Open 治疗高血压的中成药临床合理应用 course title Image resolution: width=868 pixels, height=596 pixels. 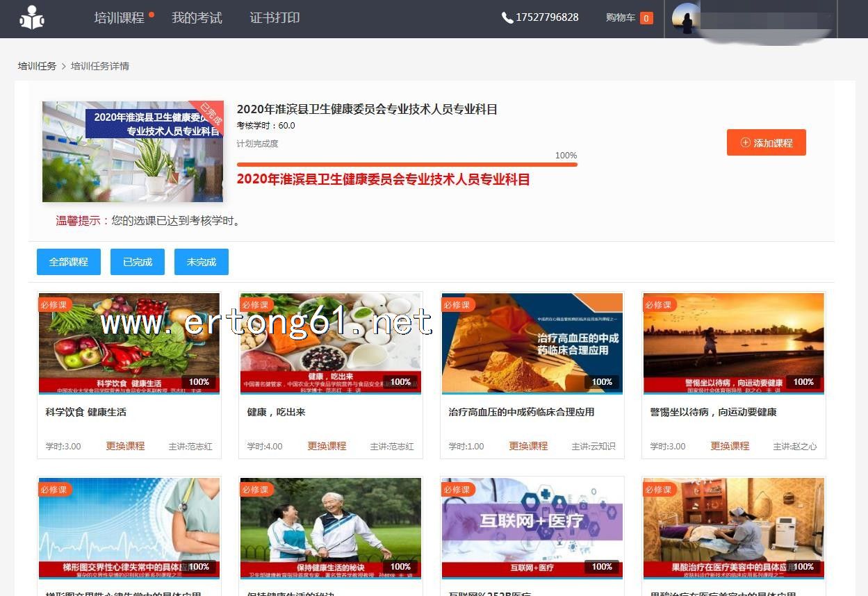point(521,412)
